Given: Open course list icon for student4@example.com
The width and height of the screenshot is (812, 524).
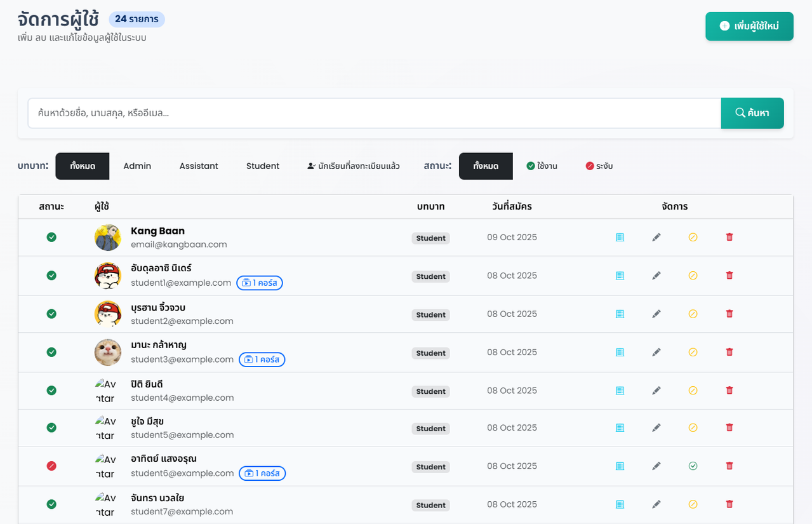Looking at the screenshot, I should coord(620,391).
